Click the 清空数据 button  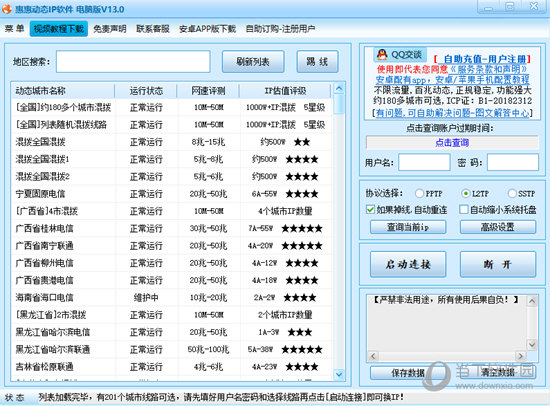coord(498,373)
